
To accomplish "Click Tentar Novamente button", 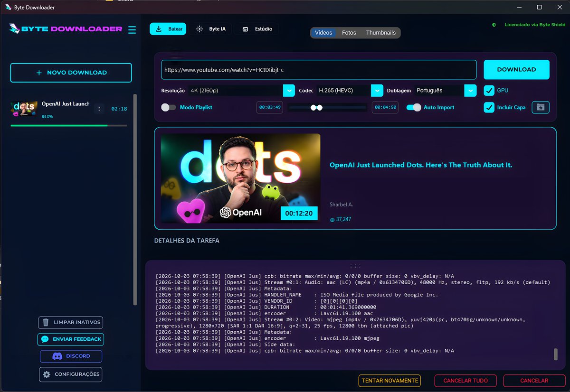I will (389, 381).
